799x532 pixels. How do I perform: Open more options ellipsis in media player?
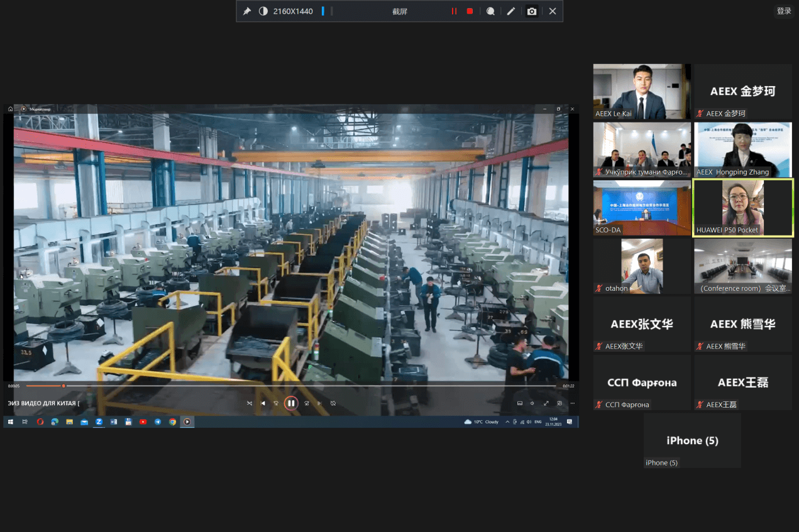[x=572, y=403]
